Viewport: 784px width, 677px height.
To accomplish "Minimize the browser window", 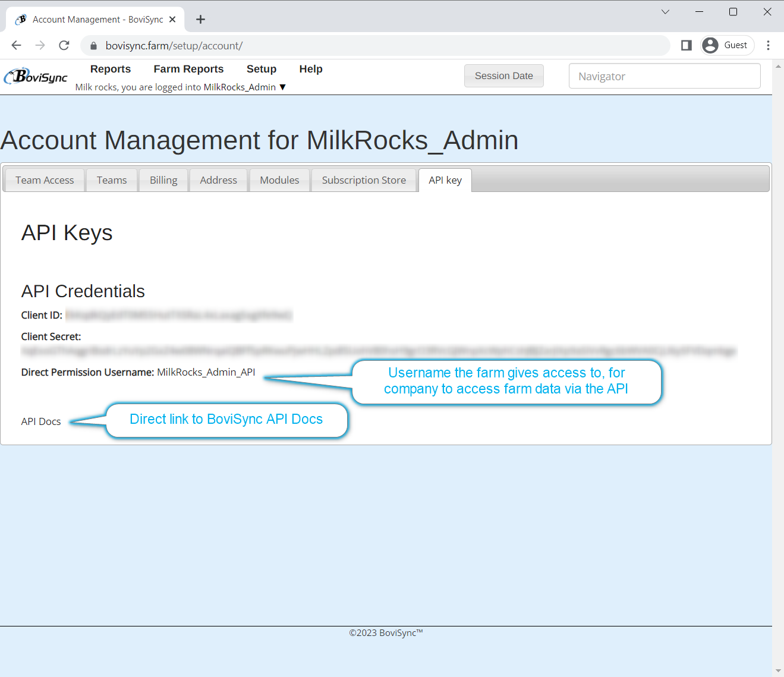I will coord(699,12).
